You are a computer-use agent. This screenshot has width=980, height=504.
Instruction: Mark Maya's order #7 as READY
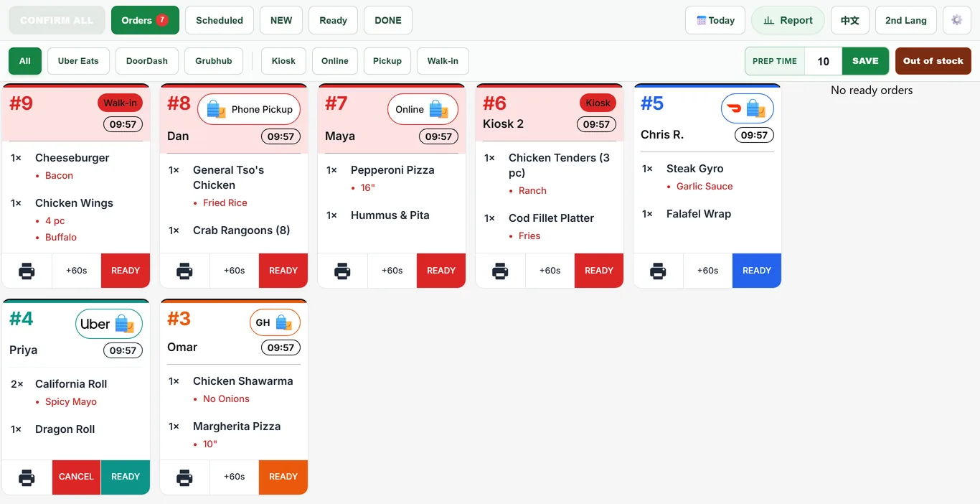pyautogui.click(x=441, y=271)
